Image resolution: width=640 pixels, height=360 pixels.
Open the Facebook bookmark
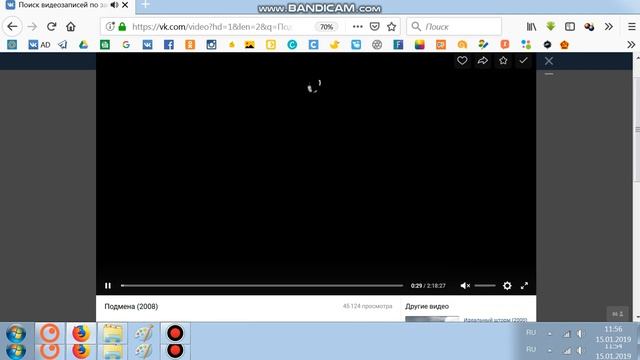click(x=169, y=44)
